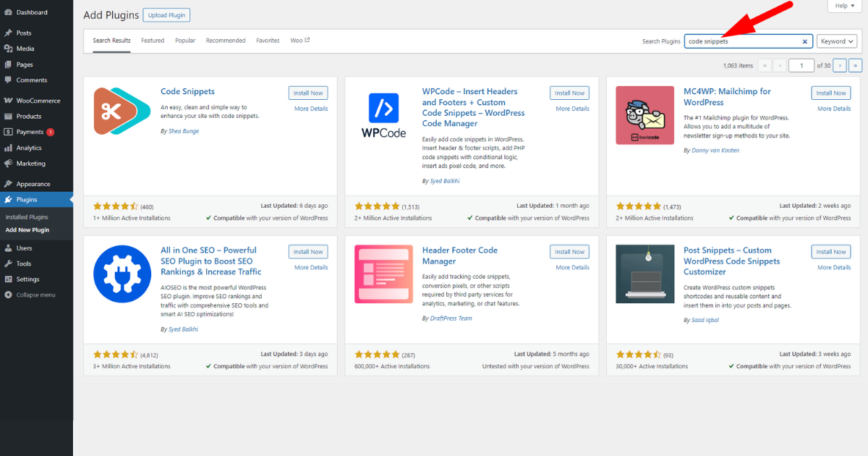Open MC4WP: Mailchimp for WordPress title
The width and height of the screenshot is (868, 456).
[x=727, y=97]
